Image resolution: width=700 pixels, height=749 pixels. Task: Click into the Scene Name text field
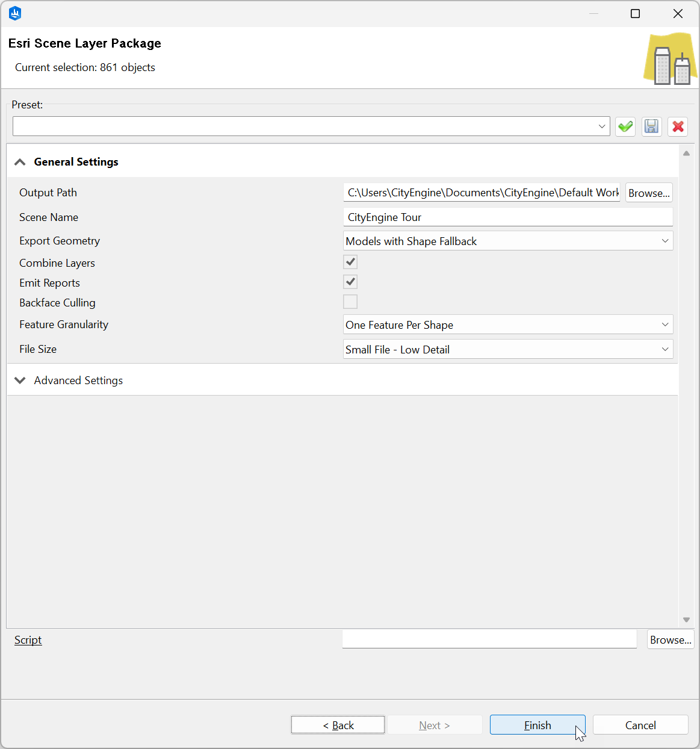click(x=507, y=217)
